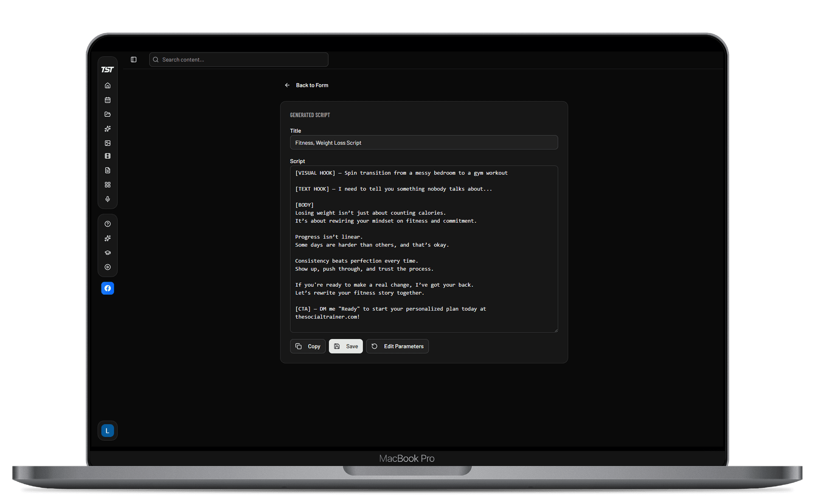Open the Facebook icon in the sidebar
Viewport: 815px width, 504px height.
click(x=107, y=288)
